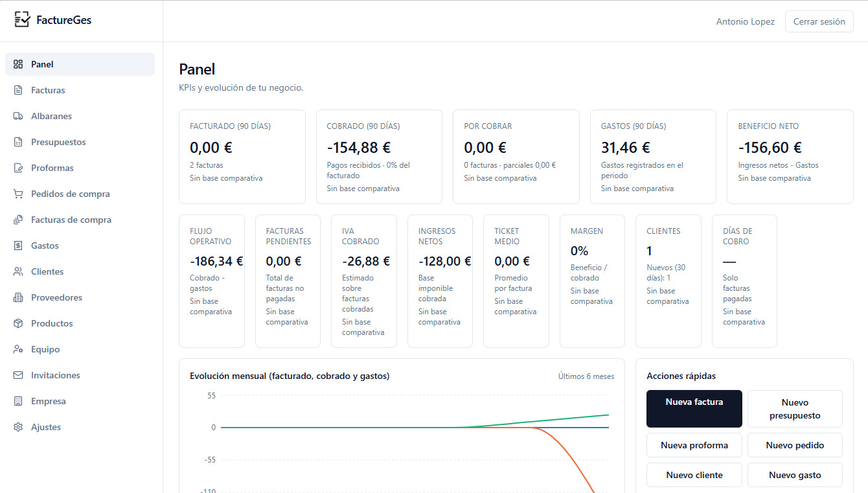Click the FactureGes brand name

(x=64, y=20)
